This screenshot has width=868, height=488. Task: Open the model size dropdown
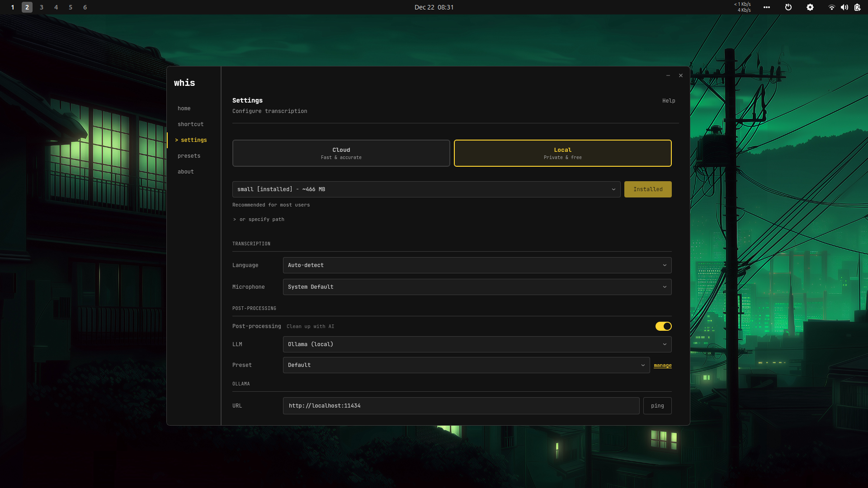point(426,189)
